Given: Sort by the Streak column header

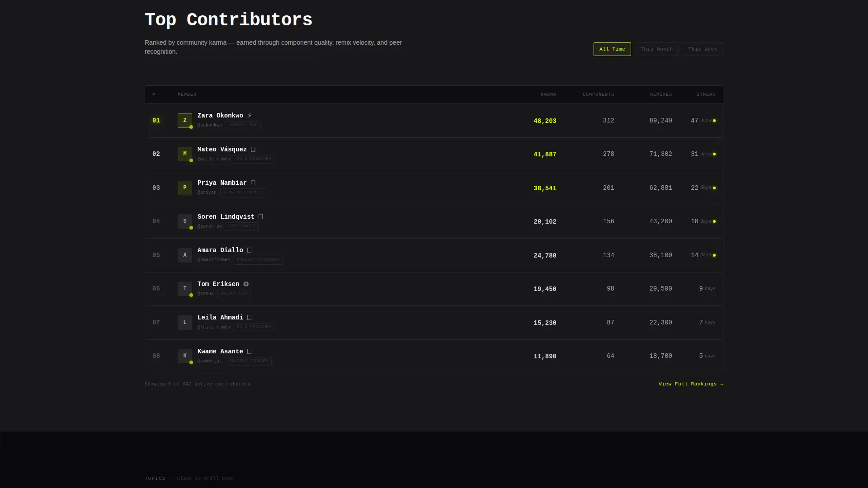Looking at the screenshot, I should 706,94.
